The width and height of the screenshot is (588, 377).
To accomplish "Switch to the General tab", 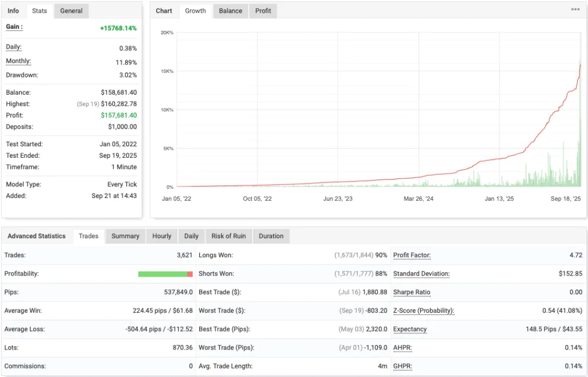I will click(71, 10).
